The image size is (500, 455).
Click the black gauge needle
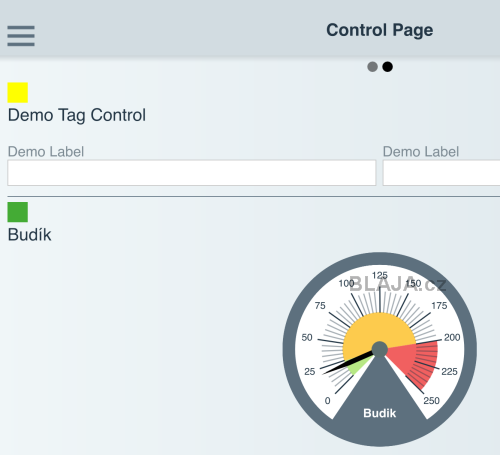coord(348,363)
